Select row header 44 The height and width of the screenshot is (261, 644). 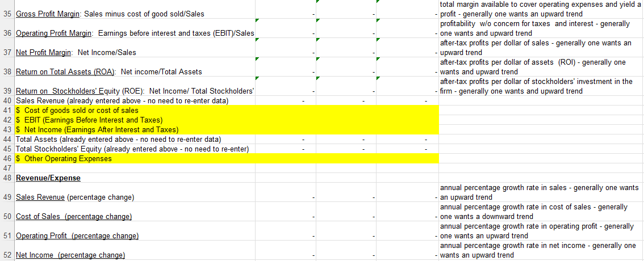(7, 140)
